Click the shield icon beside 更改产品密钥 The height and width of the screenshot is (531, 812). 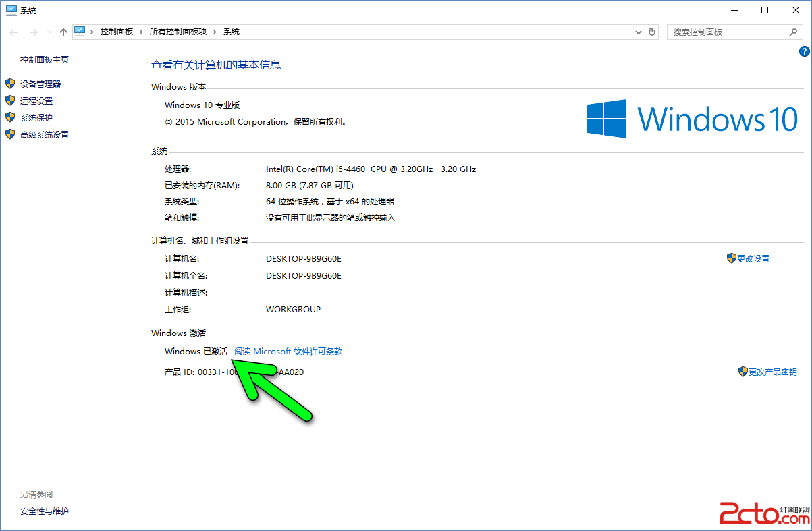(742, 372)
